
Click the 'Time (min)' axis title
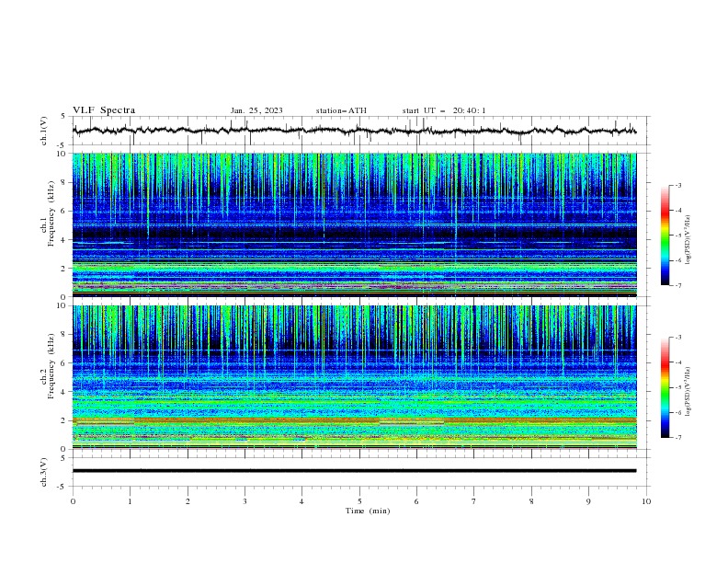[368, 511]
